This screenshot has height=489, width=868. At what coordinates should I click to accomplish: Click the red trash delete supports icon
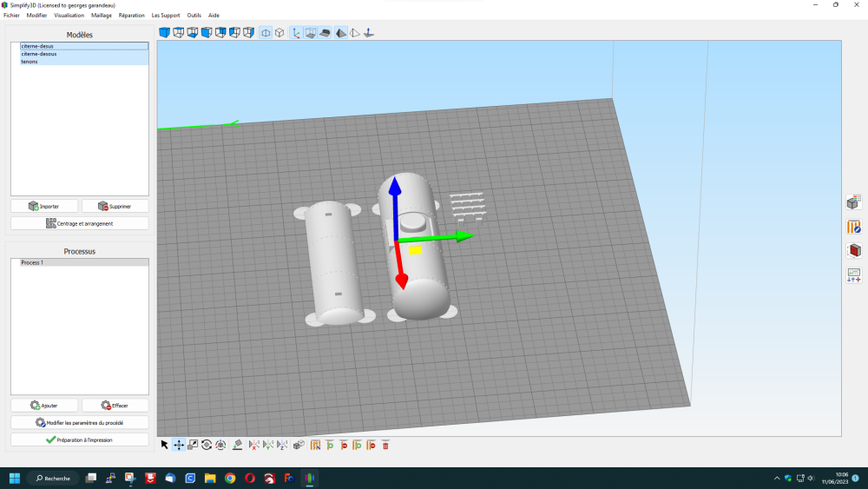(386, 445)
